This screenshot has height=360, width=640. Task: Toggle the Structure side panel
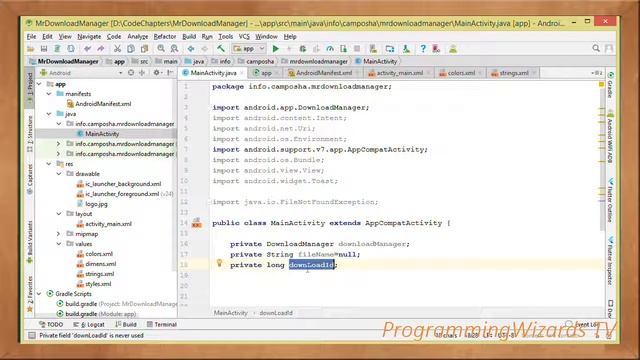coord(30,133)
